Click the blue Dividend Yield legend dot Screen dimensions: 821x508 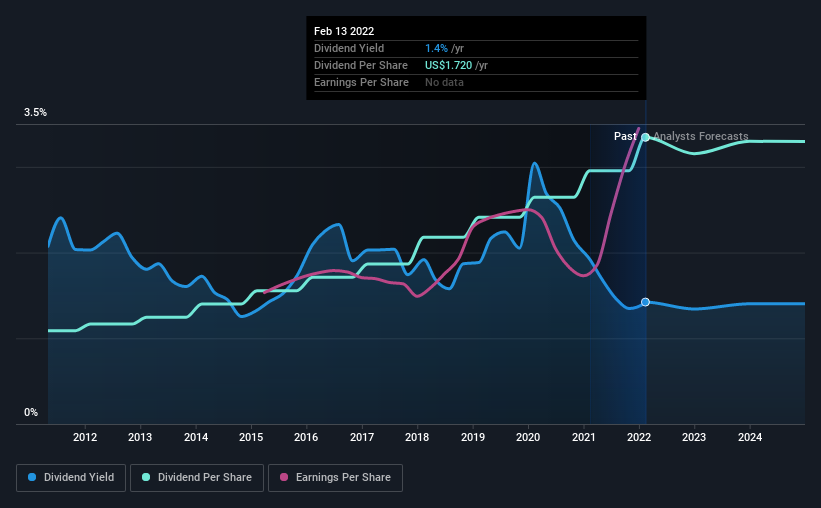click(32, 477)
